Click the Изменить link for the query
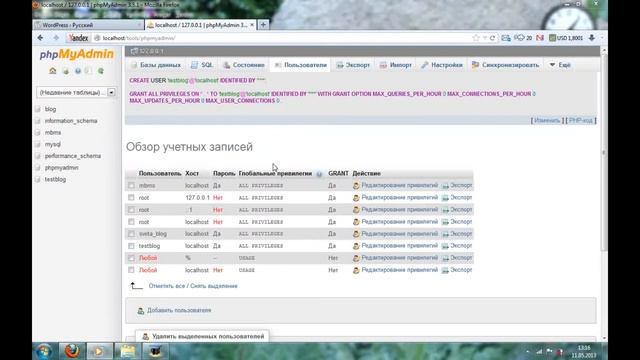This screenshot has width=640, height=360. point(547,120)
